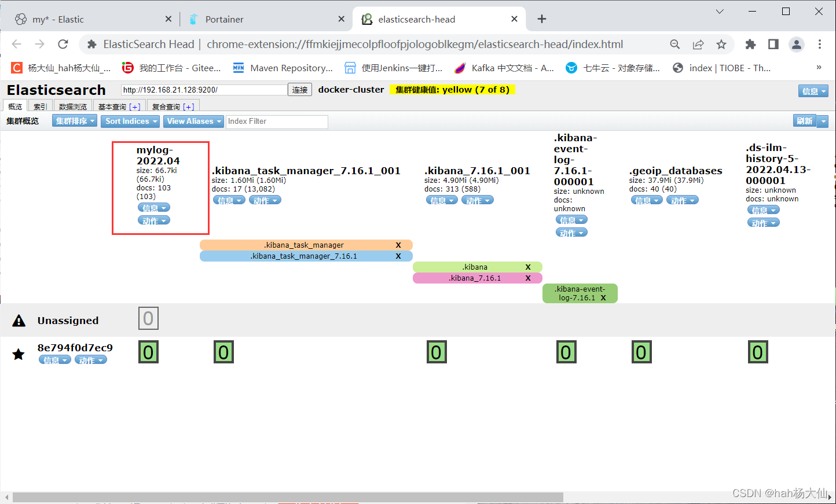The height and width of the screenshot is (504, 836).
Task: Open 动作 dropdown for node 8e794f0d7ec9
Action: 91,360
